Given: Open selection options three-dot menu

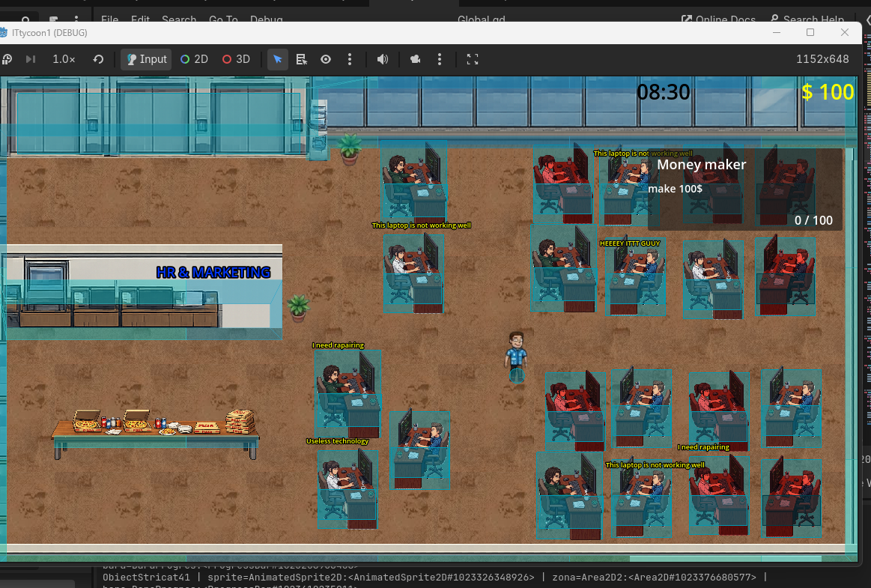Looking at the screenshot, I should point(350,59).
